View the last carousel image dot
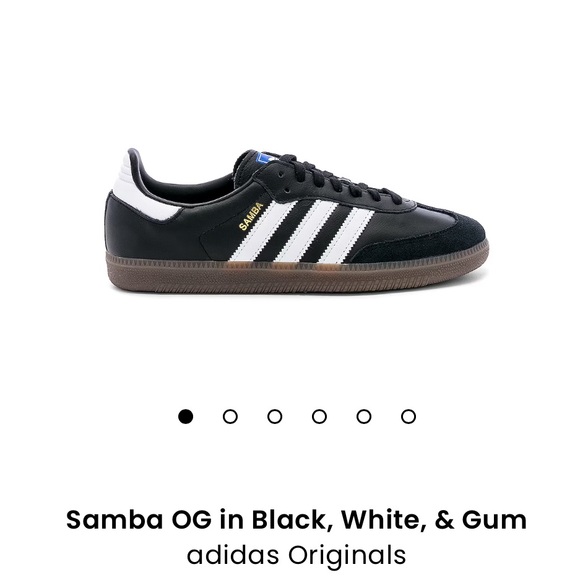The width and height of the screenshot is (580, 580). click(409, 417)
